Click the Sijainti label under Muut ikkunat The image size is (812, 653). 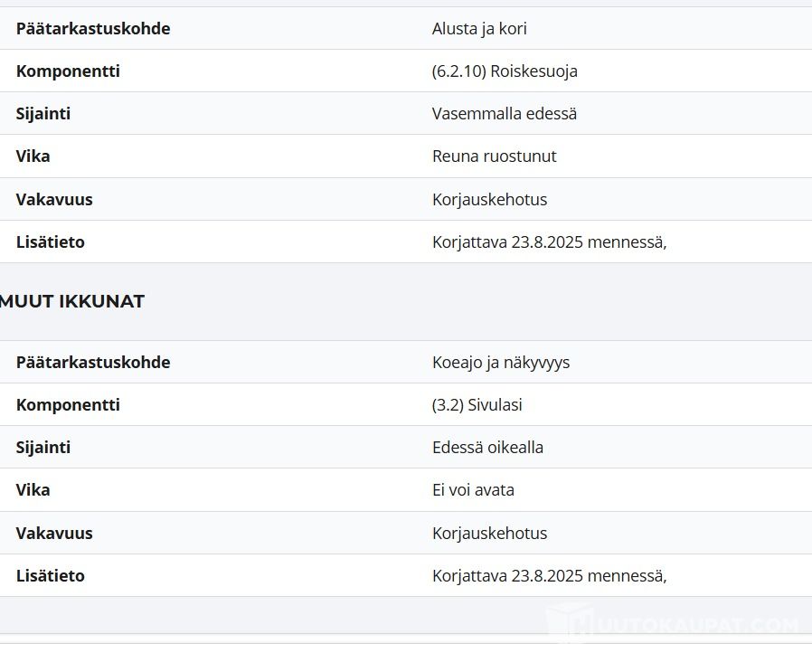[x=43, y=448]
